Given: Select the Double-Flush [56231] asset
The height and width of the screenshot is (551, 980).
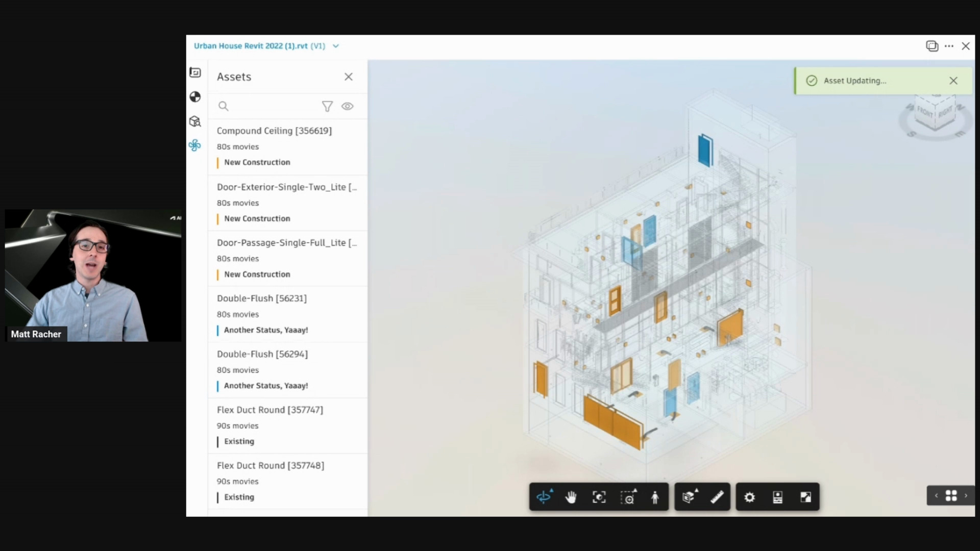Looking at the screenshot, I should tap(262, 298).
